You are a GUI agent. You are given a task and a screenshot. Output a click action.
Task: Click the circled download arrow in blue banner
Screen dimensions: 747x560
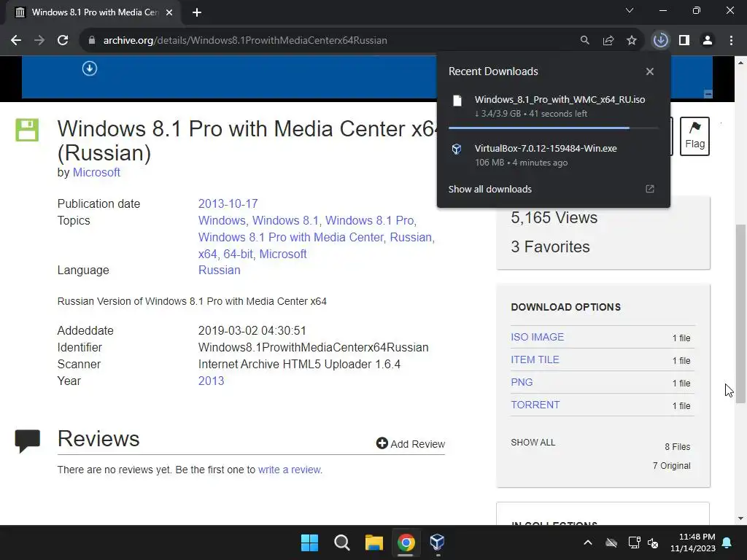point(90,69)
